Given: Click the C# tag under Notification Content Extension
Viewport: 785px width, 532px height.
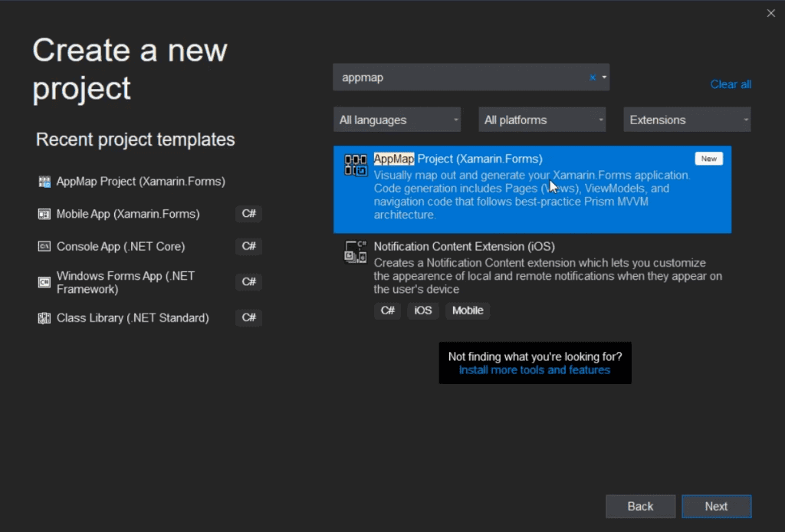Looking at the screenshot, I should click(x=387, y=310).
